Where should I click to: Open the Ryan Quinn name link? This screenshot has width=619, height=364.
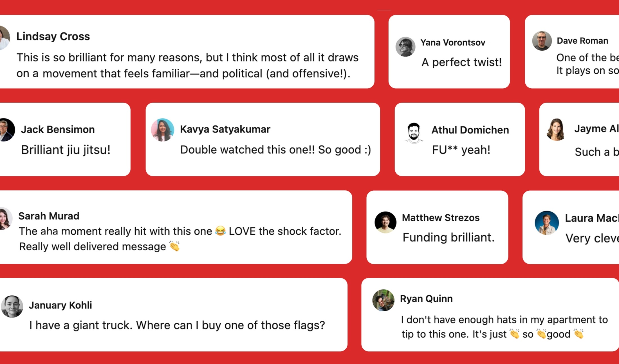pyautogui.click(x=426, y=298)
